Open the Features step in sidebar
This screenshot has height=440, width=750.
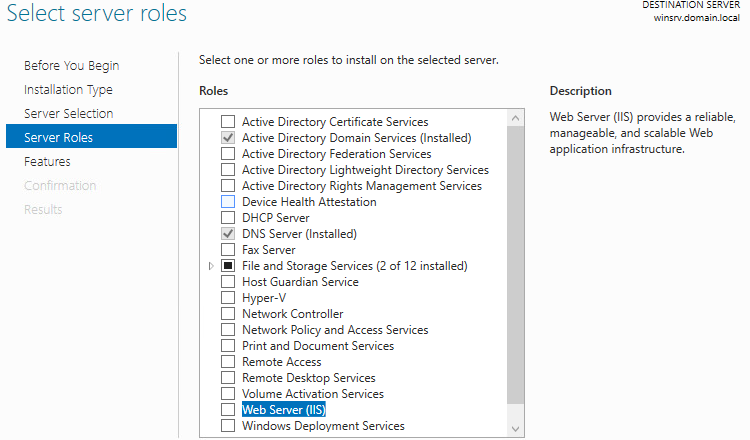click(x=47, y=162)
